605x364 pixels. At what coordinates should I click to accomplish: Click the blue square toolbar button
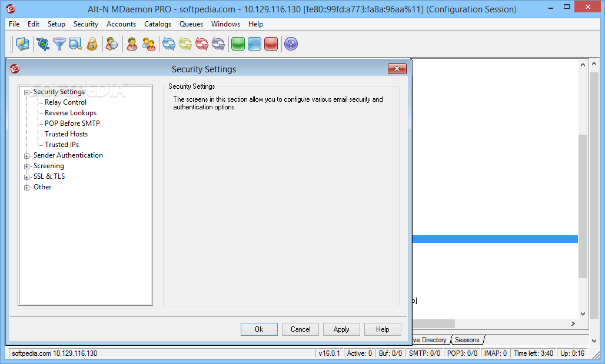pos(255,44)
